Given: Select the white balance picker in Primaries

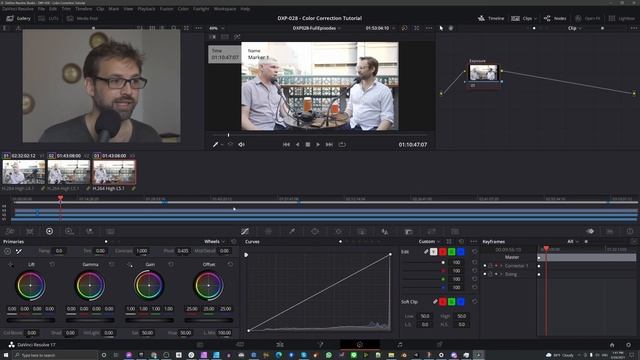Looking at the screenshot, I should click(x=19, y=251).
